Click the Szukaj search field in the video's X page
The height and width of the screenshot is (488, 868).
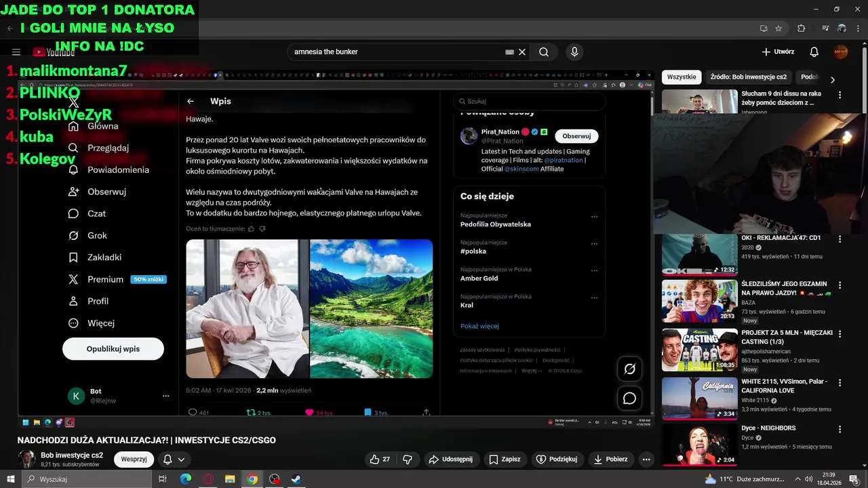(529, 101)
